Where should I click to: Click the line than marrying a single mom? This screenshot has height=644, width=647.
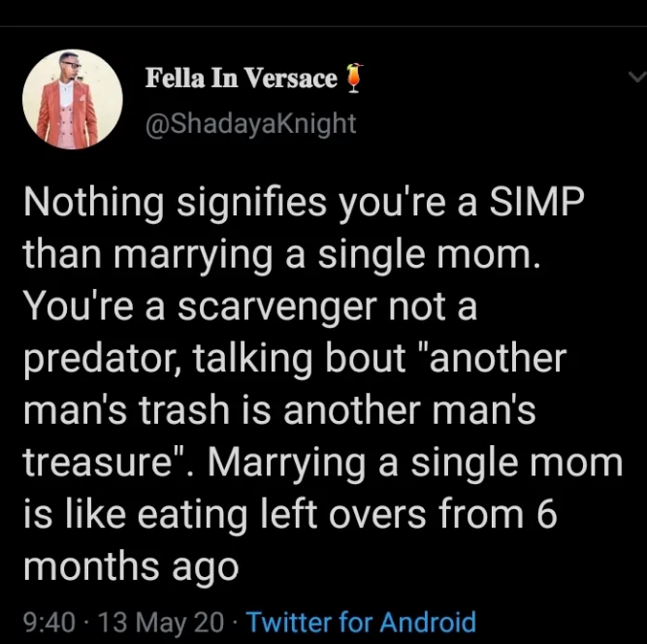[282, 254]
